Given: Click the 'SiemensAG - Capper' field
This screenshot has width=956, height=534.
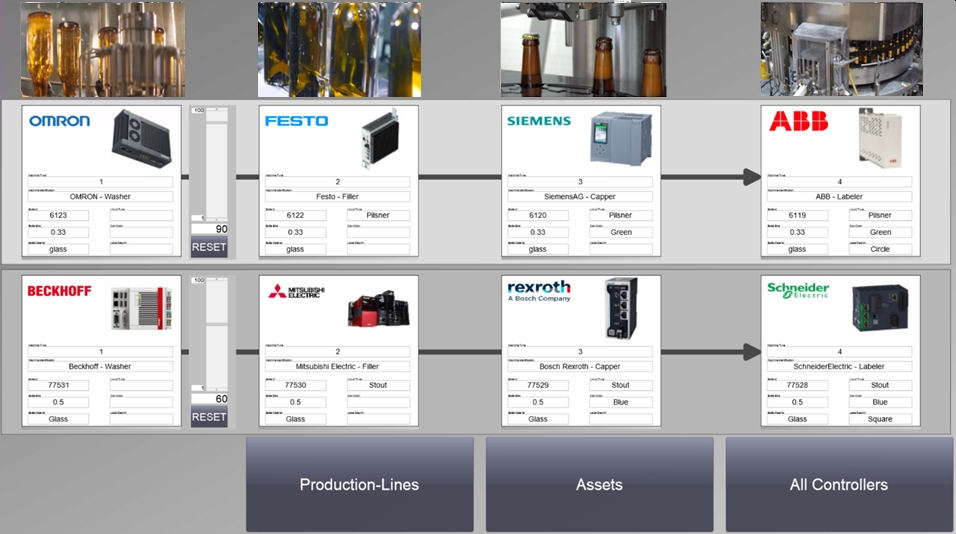Looking at the screenshot, I should [580, 196].
